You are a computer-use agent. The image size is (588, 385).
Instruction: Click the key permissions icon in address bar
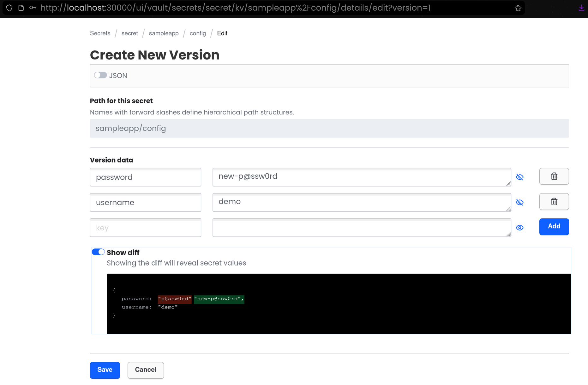[x=33, y=8]
